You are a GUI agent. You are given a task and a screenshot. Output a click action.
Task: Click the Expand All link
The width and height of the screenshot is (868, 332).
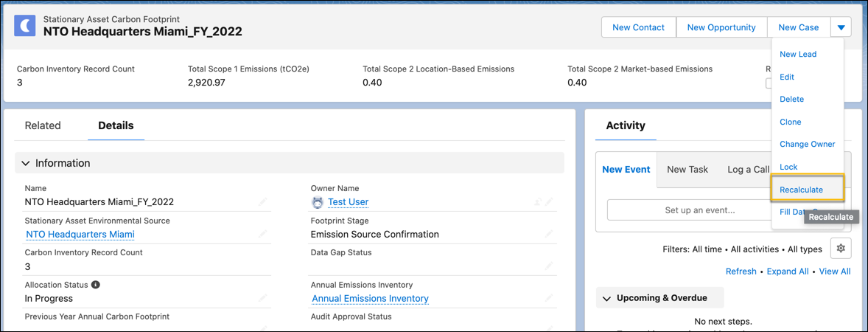click(788, 272)
